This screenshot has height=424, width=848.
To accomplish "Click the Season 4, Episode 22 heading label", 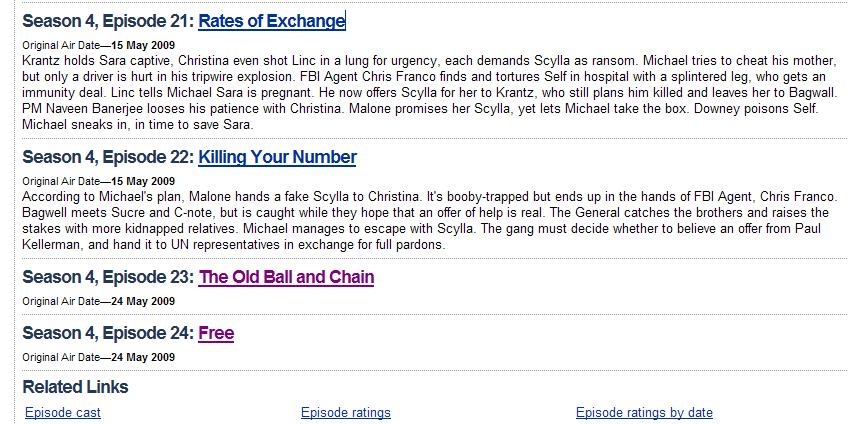I will tap(108, 157).
